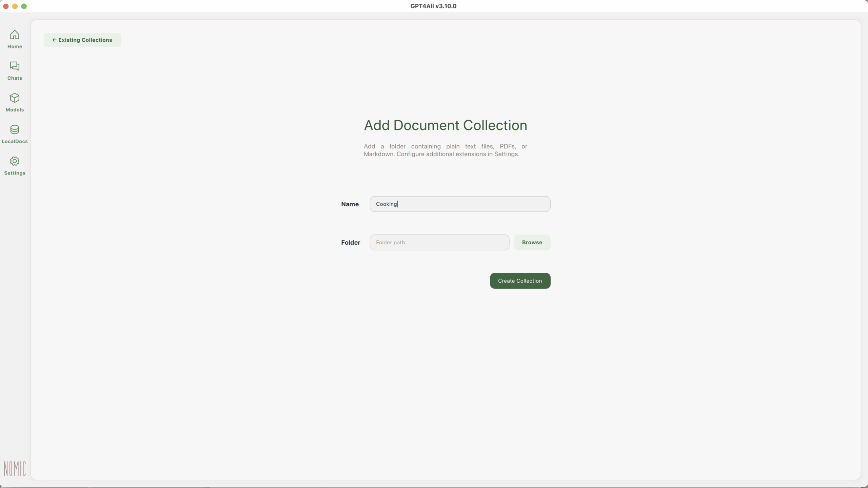Maximize the GPT4All window
This screenshot has width=868, height=488.
24,6
